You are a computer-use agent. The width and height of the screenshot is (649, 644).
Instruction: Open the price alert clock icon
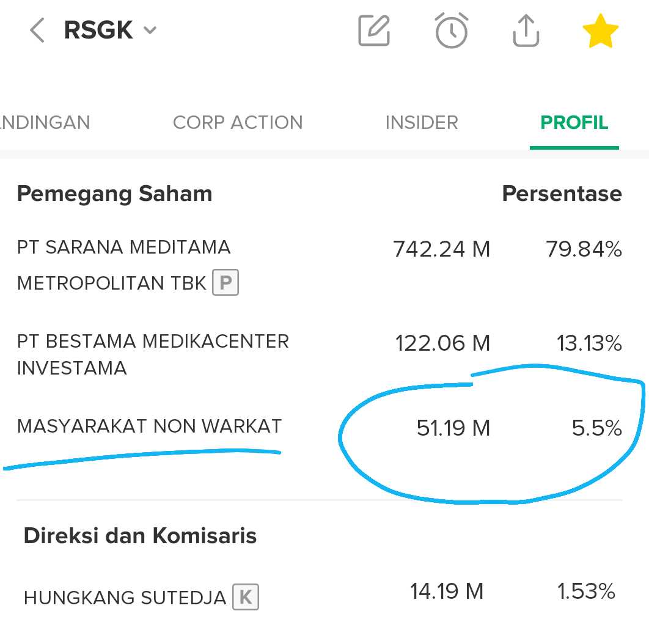point(452,31)
